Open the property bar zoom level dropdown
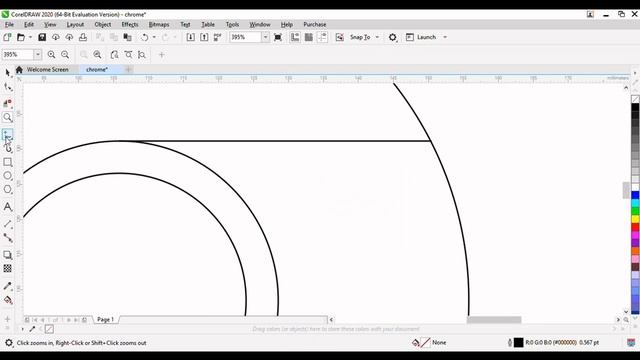640x360 pixels. pos(38,54)
